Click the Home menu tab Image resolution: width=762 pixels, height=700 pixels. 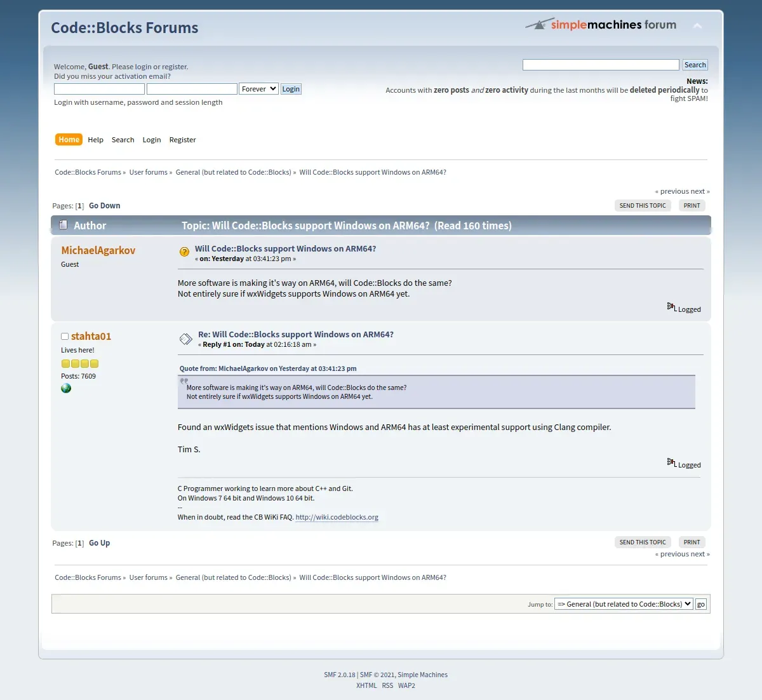coord(69,140)
